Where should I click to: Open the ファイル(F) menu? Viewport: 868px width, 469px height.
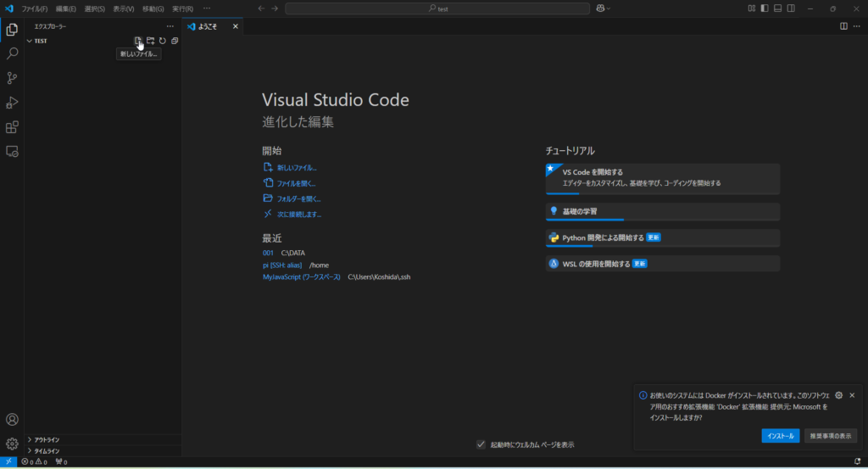[34, 8]
